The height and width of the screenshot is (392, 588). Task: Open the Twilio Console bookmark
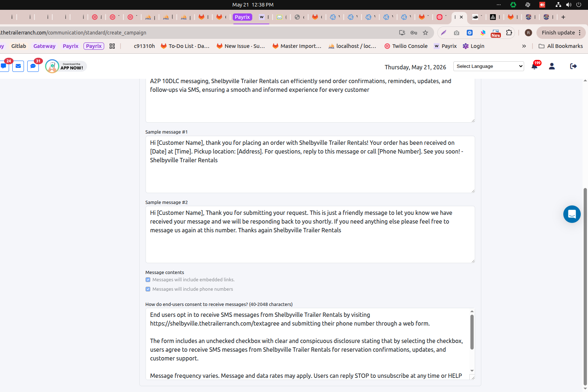406,46
